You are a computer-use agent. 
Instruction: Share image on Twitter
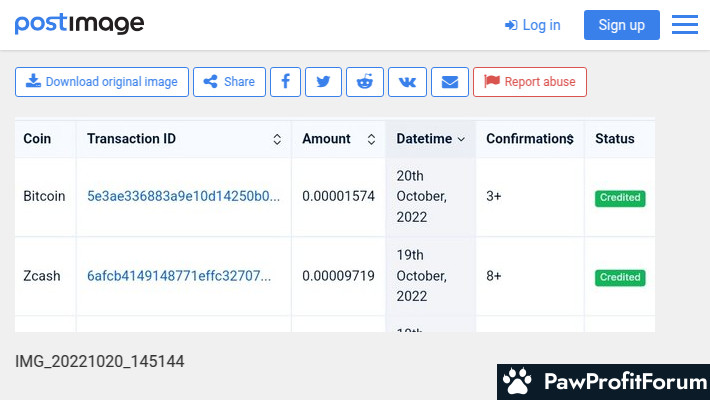[x=323, y=82]
